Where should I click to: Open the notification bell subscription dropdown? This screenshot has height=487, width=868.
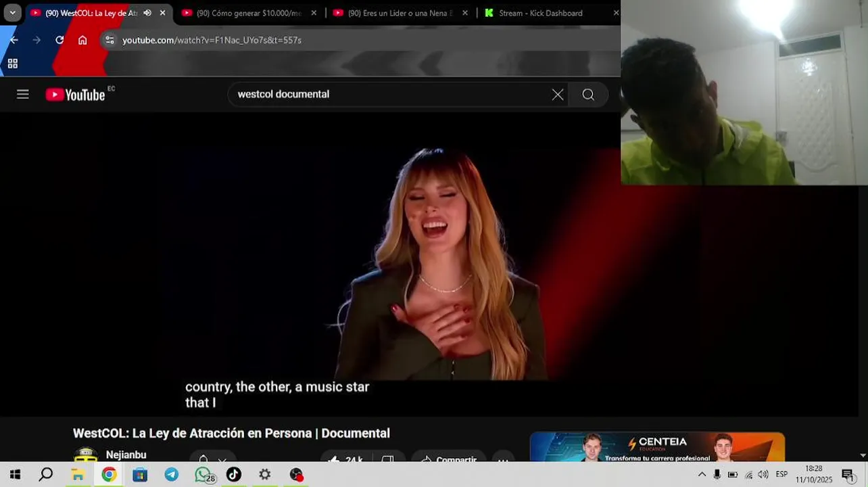212,458
